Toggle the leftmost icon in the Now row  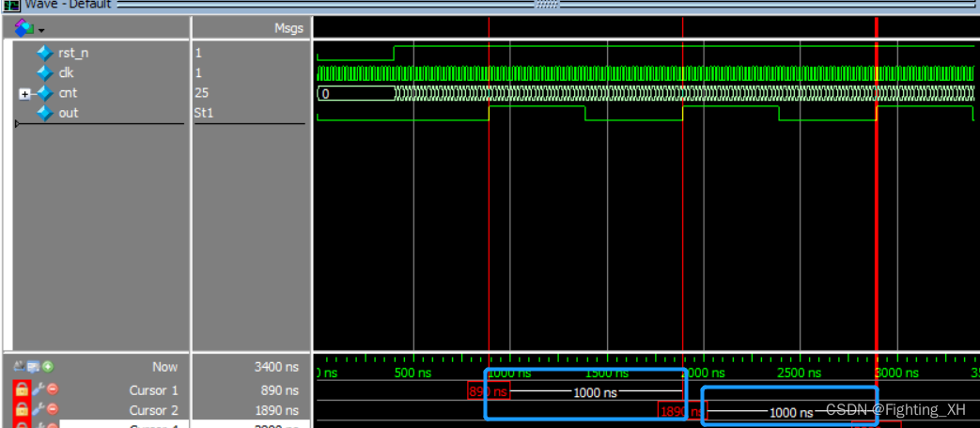tap(19, 367)
